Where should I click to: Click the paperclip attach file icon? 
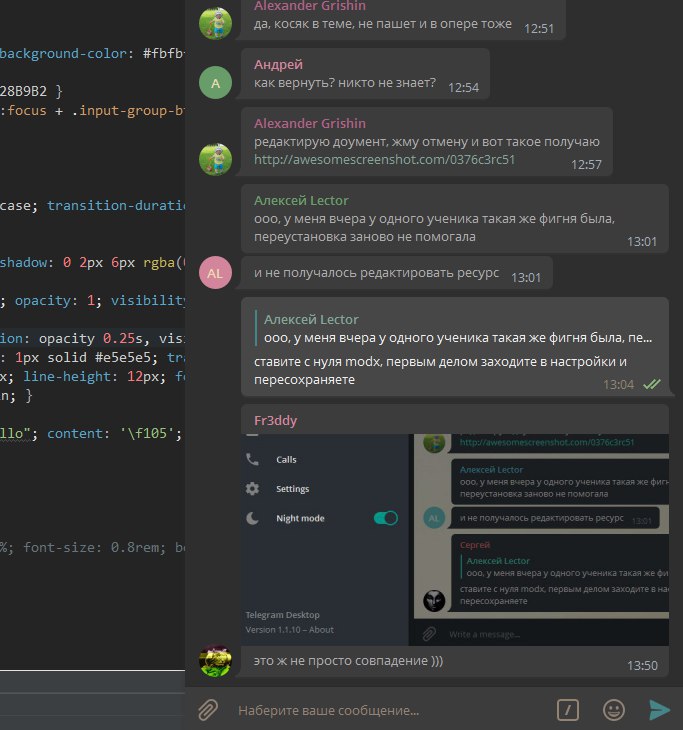coord(208,710)
